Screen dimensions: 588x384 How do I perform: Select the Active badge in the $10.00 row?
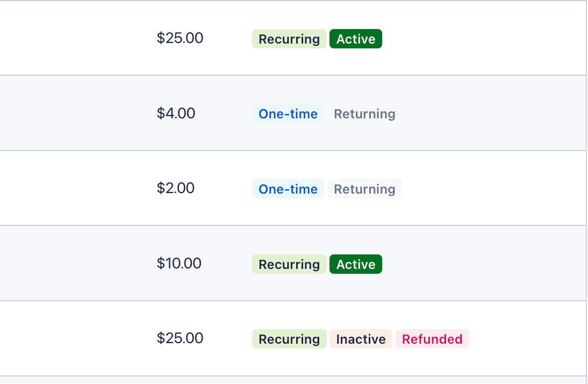[x=356, y=265]
